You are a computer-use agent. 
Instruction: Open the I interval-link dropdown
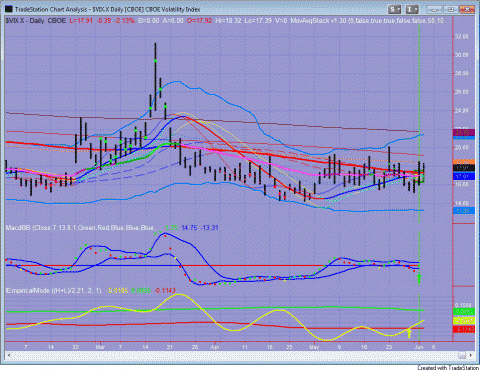(x=412, y=9)
